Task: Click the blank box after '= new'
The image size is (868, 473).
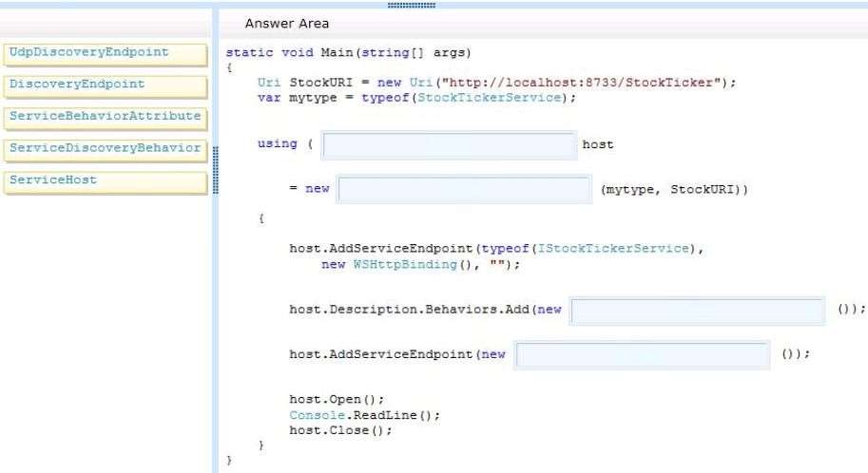Action: click(x=464, y=190)
